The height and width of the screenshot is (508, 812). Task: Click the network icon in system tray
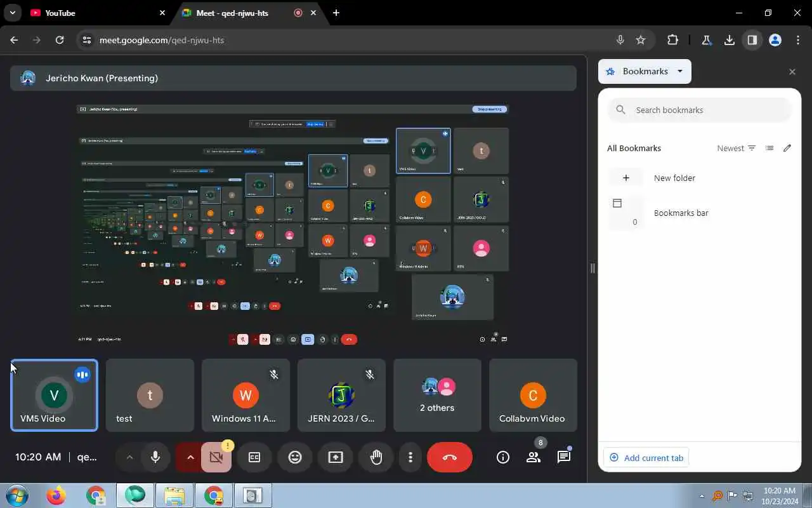pos(748,496)
